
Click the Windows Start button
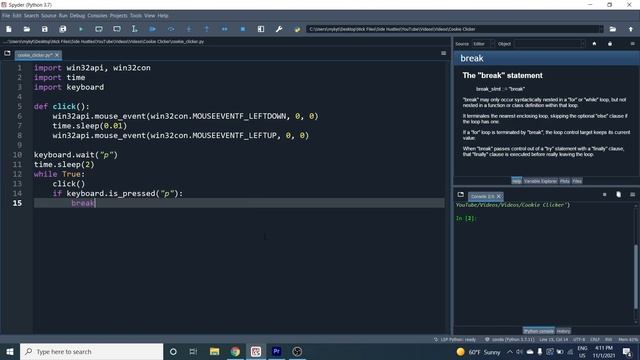10,351
